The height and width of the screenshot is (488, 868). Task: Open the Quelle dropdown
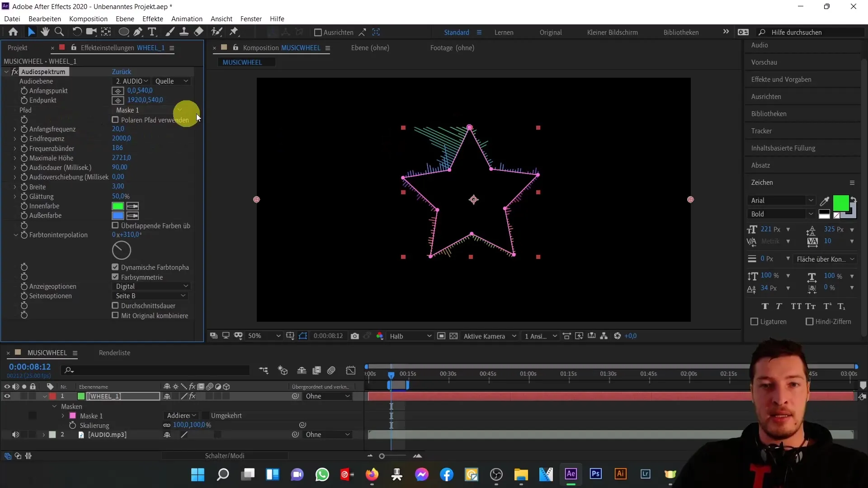coord(171,81)
